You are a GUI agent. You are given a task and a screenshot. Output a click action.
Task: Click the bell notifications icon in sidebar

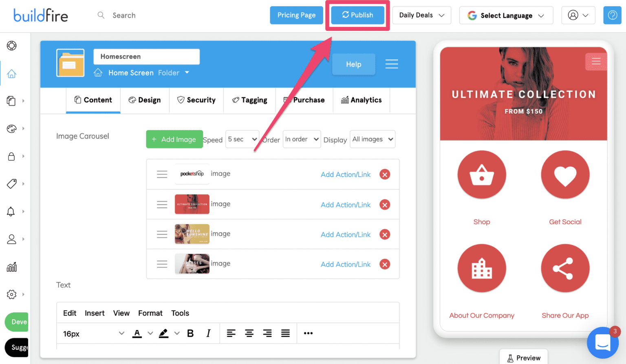pyautogui.click(x=11, y=212)
